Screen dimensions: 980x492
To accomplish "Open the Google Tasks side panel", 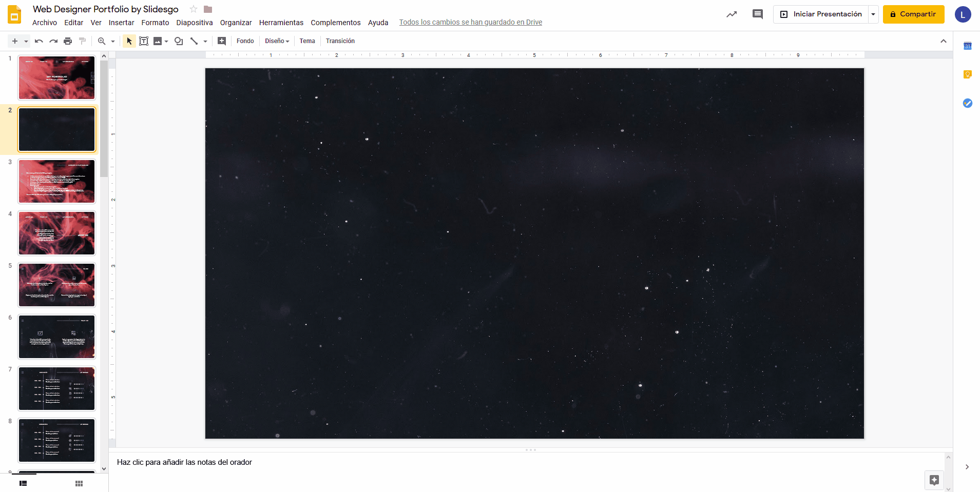I will (968, 103).
